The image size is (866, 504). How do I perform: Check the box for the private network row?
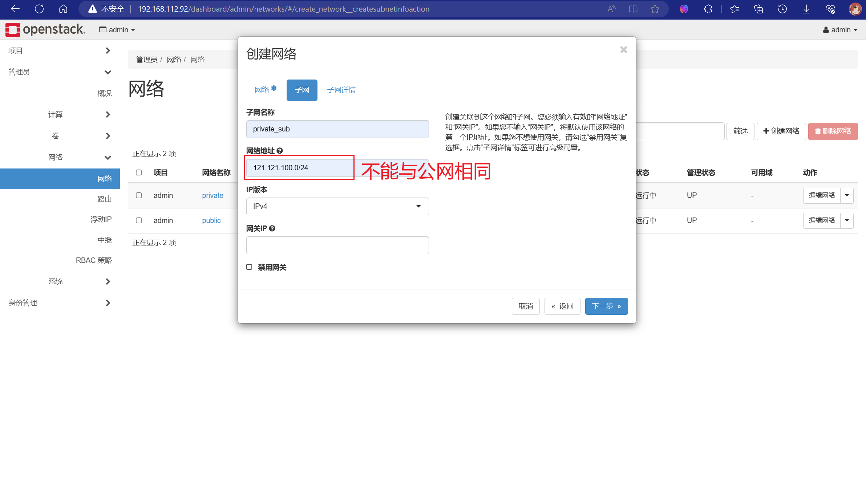coord(139,195)
